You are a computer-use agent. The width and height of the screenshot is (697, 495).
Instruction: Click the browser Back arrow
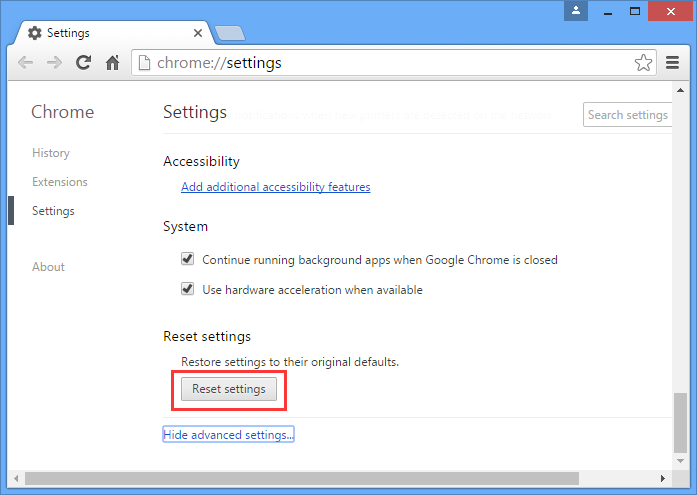[26, 63]
